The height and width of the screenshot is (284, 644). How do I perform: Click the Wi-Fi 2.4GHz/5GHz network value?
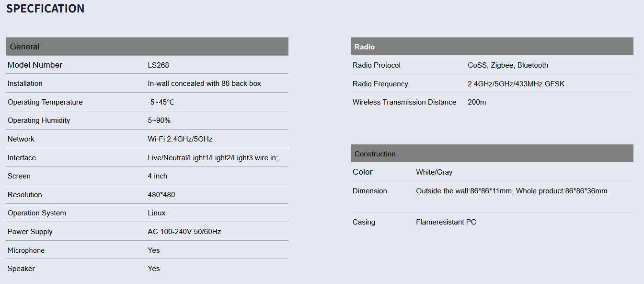coord(180,139)
